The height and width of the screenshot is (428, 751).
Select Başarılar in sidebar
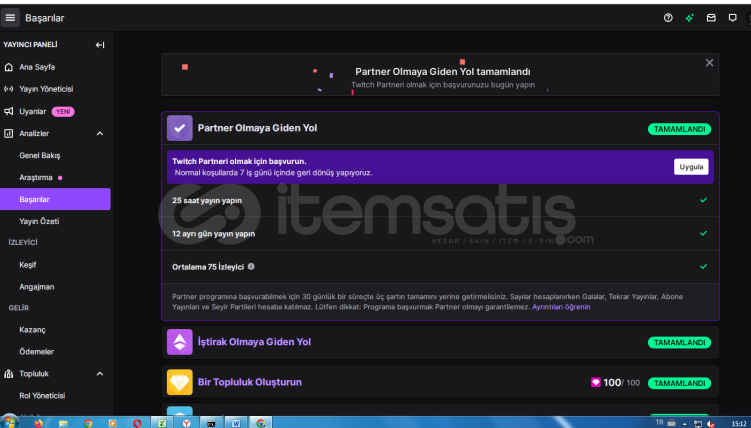click(x=55, y=199)
